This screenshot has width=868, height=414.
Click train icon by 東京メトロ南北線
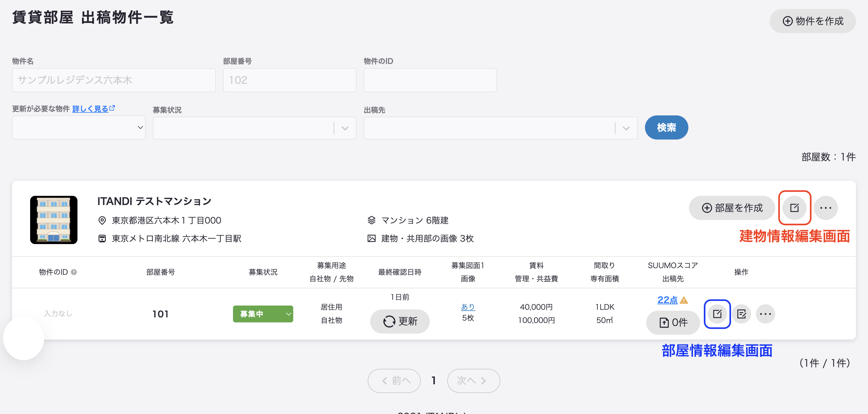[x=102, y=239]
